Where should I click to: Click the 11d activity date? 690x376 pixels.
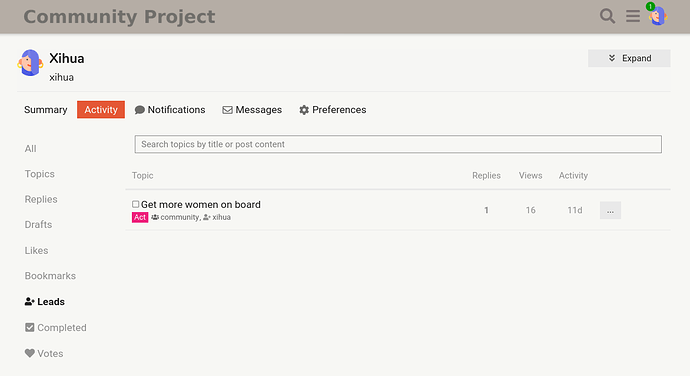click(x=574, y=210)
